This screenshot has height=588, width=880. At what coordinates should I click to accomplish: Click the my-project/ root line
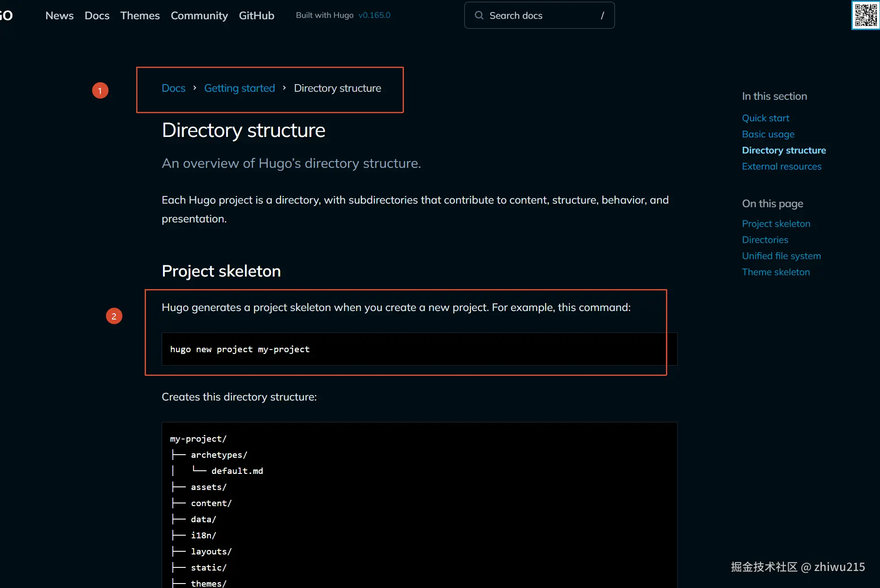(x=198, y=439)
